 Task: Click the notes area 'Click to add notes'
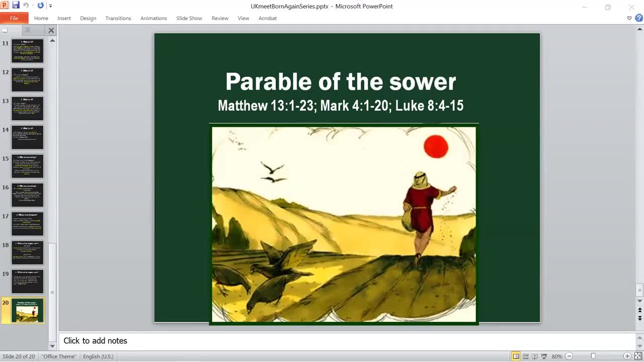96,340
